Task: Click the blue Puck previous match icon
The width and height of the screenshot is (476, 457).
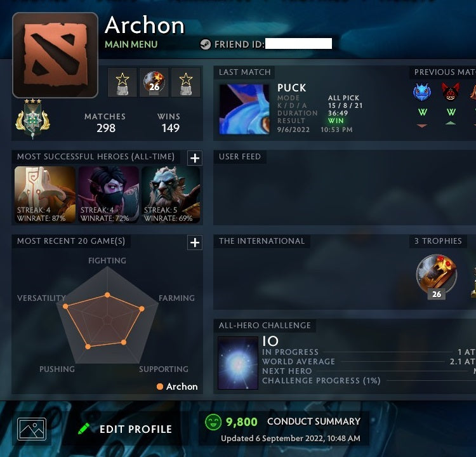Action: pos(422,91)
